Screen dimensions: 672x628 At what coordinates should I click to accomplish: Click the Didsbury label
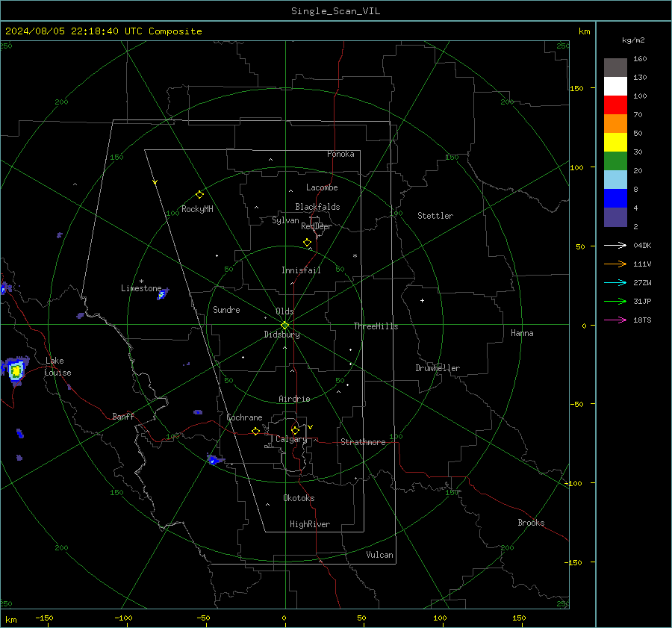tap(281, 335)
